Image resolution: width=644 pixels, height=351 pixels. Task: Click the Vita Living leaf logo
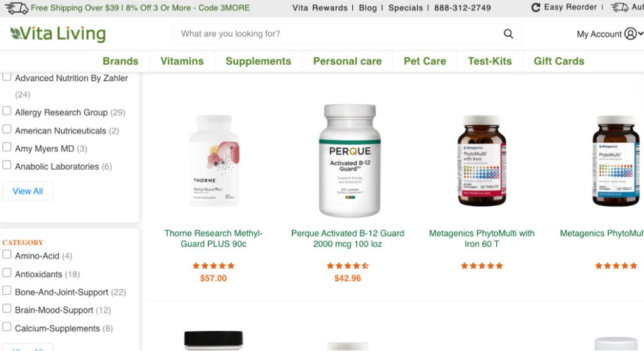pyautogui.click(x=15, y=33)
